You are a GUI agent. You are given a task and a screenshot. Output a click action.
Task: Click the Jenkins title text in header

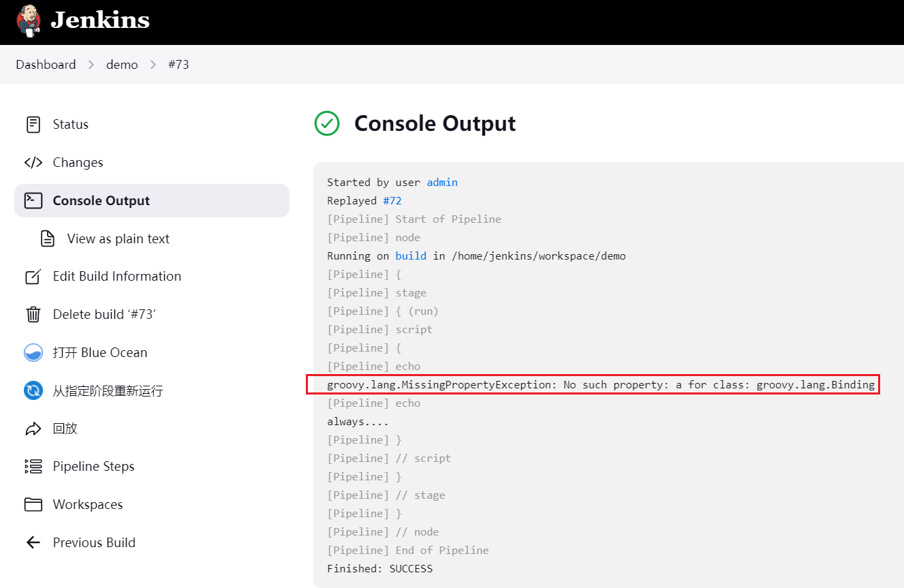(100, 20)
